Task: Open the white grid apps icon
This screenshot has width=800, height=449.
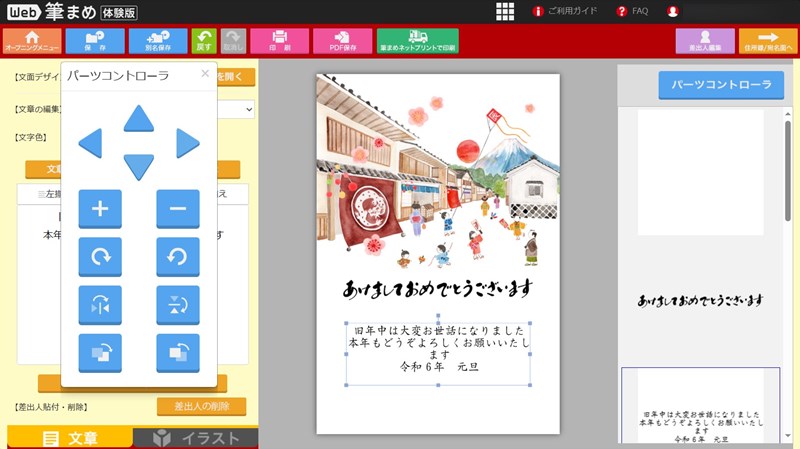Action: pos(505,11)
